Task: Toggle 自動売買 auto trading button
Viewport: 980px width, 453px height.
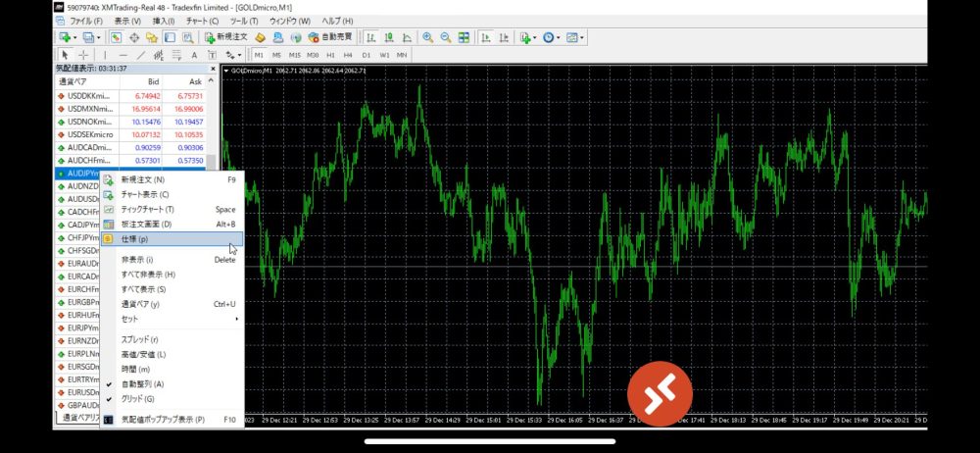Action: point(330,37)
